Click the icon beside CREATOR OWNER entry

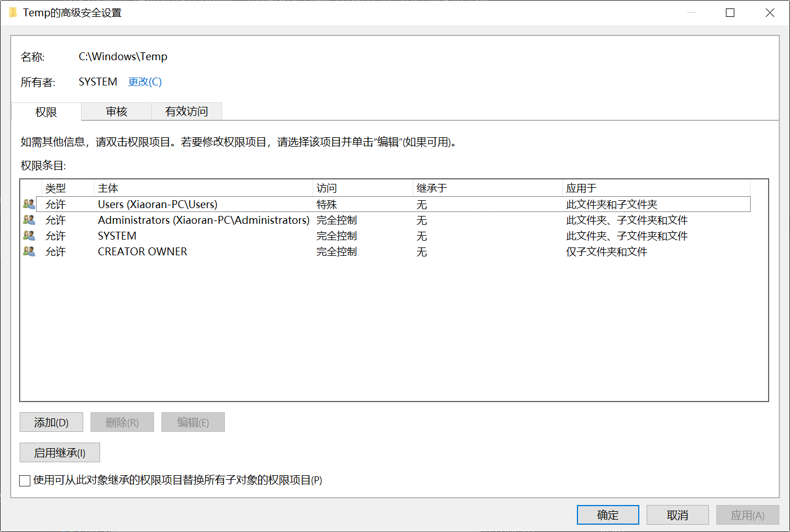click(x=29, y=251)
